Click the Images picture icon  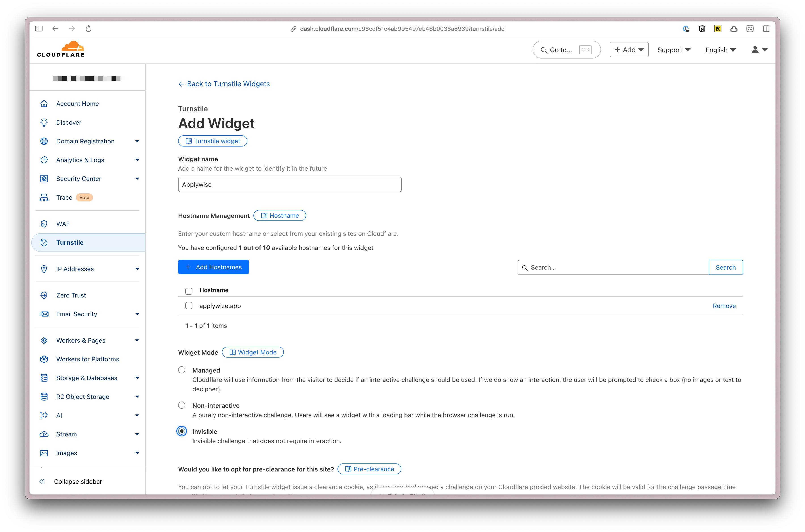[x=44, y=453]
